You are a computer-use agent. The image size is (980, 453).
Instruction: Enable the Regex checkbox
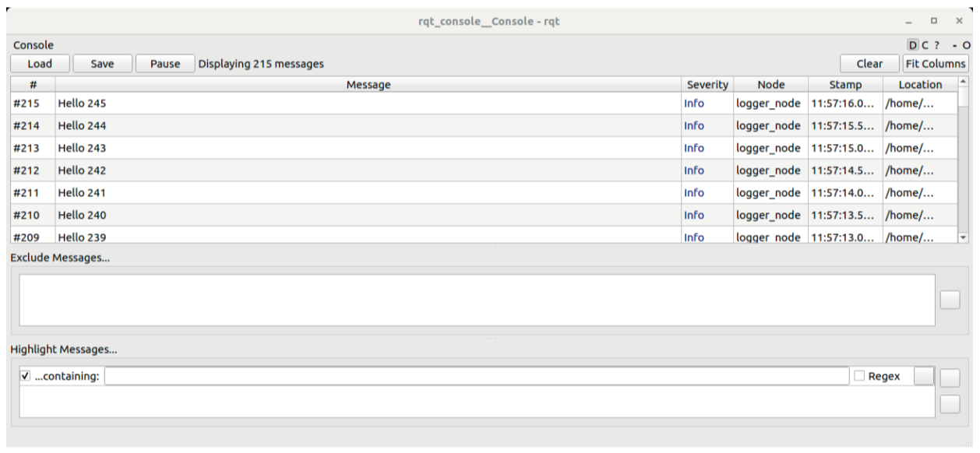point(858,376)
